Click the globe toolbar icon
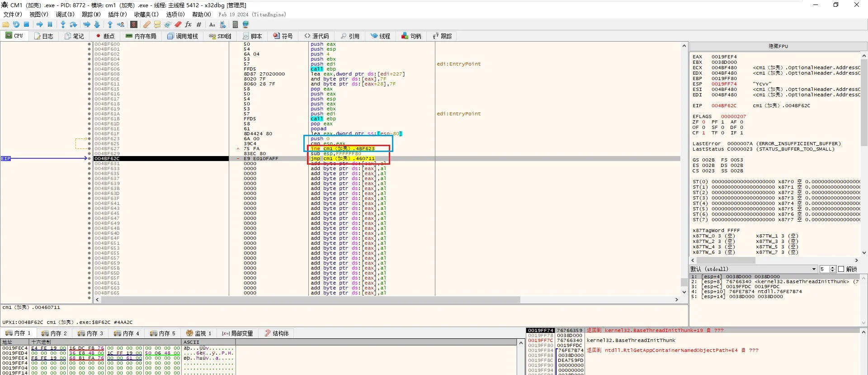 246,24
